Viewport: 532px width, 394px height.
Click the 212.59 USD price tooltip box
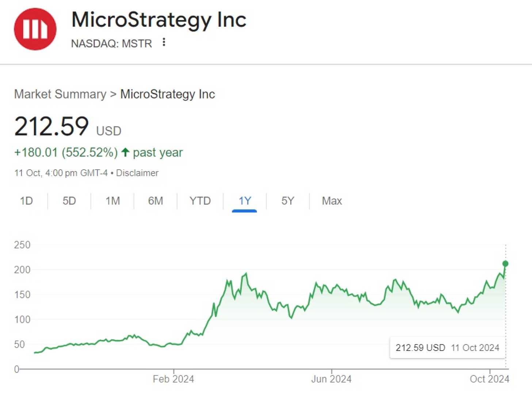point(447,347)
